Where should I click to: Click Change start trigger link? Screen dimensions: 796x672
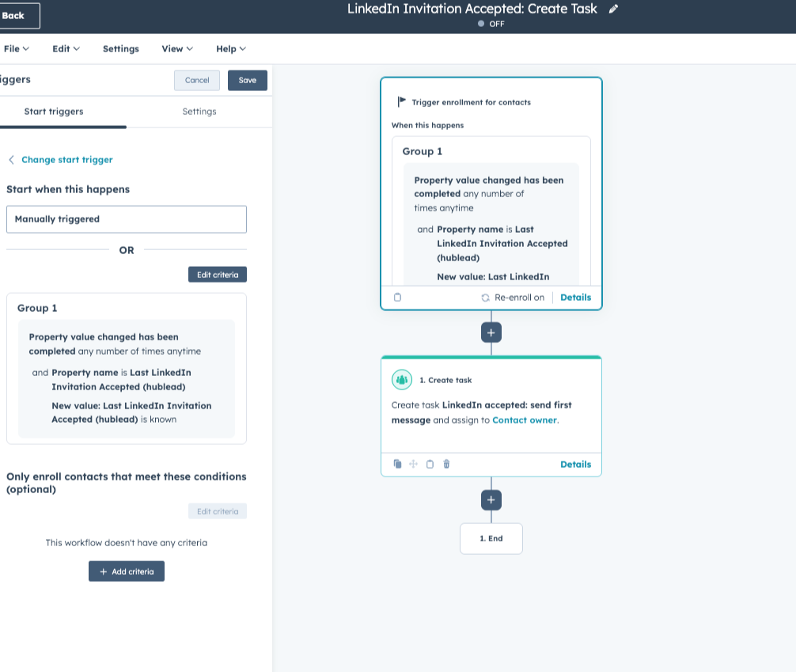point(67,160)
